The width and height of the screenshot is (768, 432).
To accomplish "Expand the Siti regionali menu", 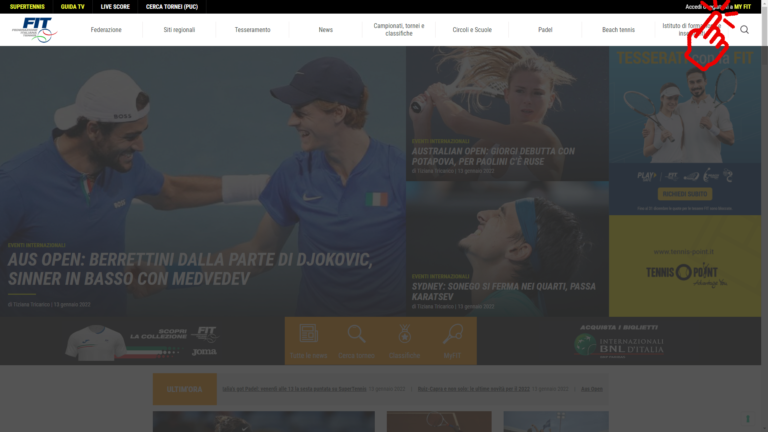I will (179, 30).
